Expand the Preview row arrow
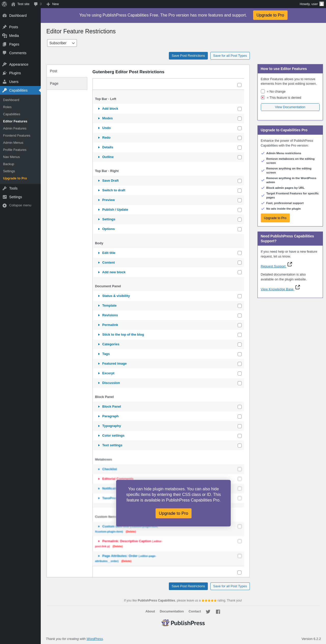 (x=99, y=200)
